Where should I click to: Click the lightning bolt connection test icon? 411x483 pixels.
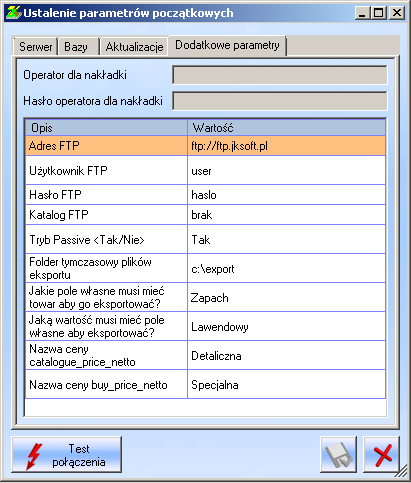34,456
